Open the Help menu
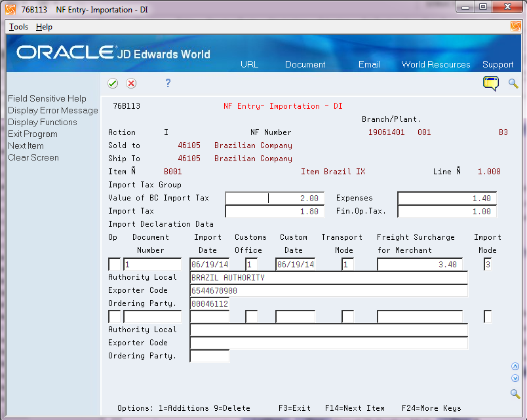The height and width of the screenshot is (420, 527). click(x=44, y=27)
